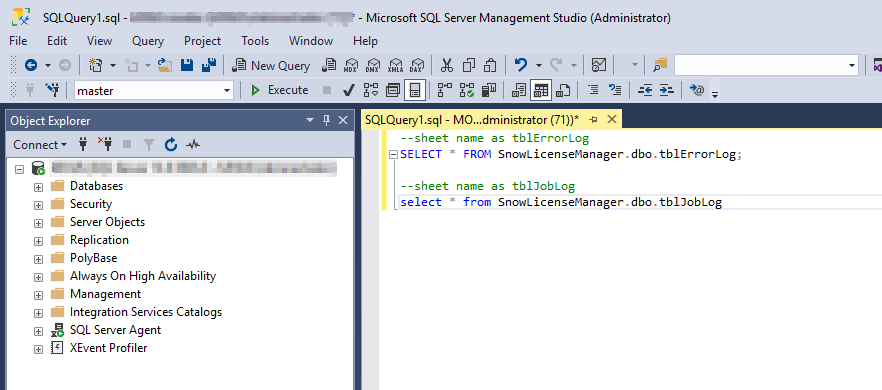Select the Integration Services Catalogs node
Viewport: 882px width, 390px height.
click(146, 312)
